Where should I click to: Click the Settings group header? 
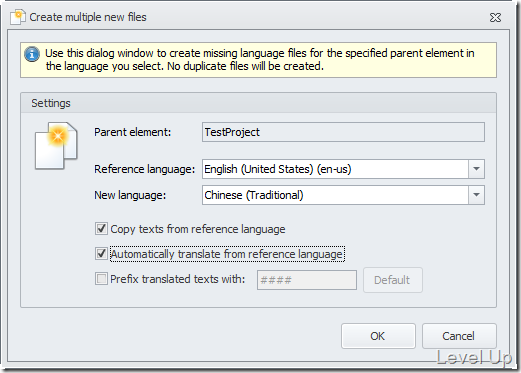click(258, 103)
